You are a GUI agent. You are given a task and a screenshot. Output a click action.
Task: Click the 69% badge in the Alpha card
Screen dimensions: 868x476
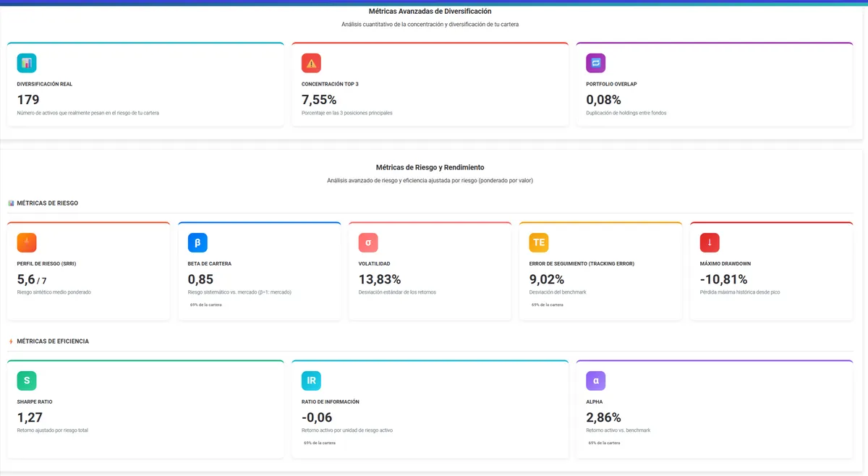[604, 443]
